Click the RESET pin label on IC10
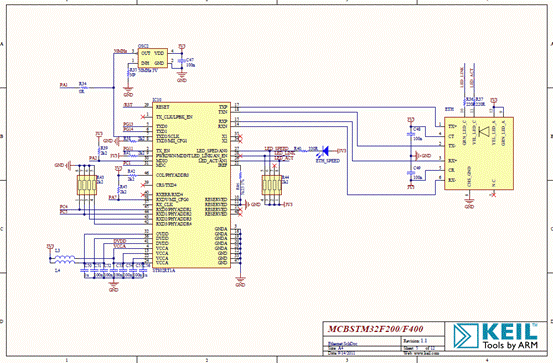553x363 pixels. [163, 107]
